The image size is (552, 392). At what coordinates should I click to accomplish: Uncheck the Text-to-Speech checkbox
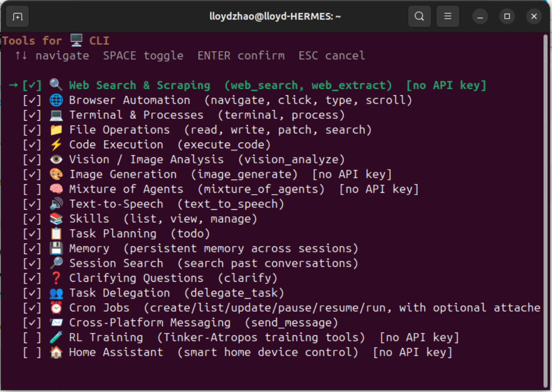click(32, 204)
